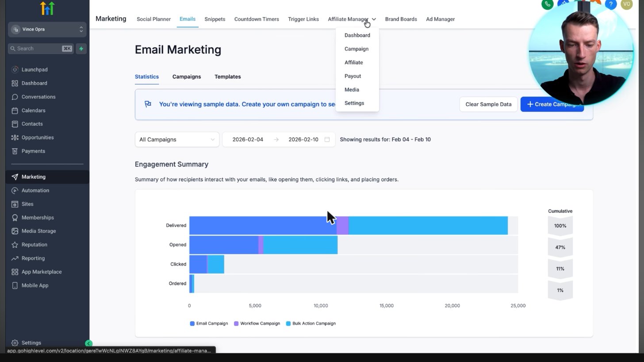Click the Opened bar's dark blue segment
Image resolution: width=644 pixels, height=362 pixels.
[x=224, y=245]
